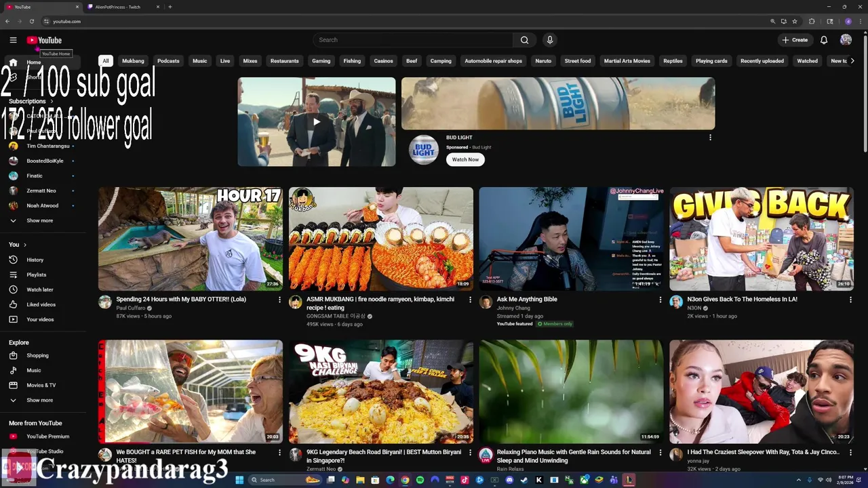This screenshot has height=488, width=868.
Task: Expand the You section chevron
Action: (x=25, y=245)
